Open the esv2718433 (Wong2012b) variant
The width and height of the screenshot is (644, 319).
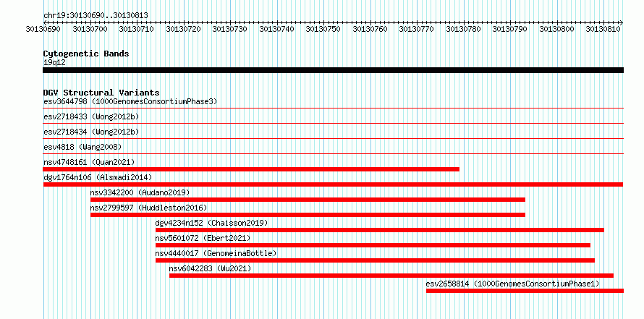coord(91,116)
